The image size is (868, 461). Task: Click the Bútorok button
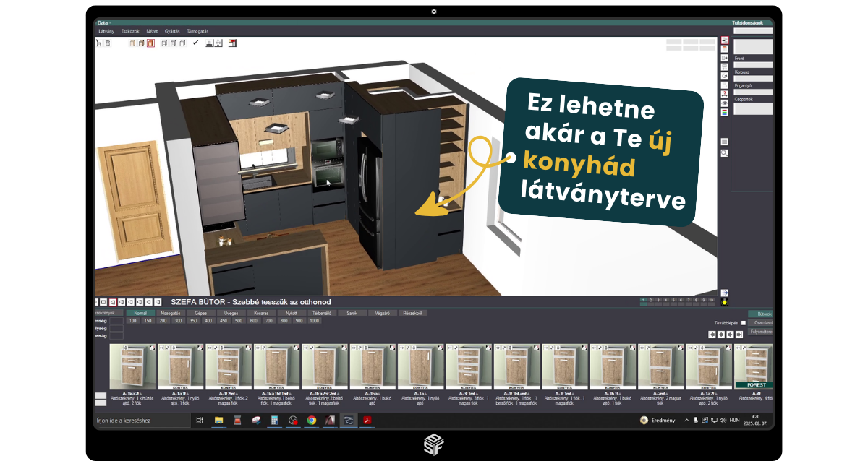[761, 314]
